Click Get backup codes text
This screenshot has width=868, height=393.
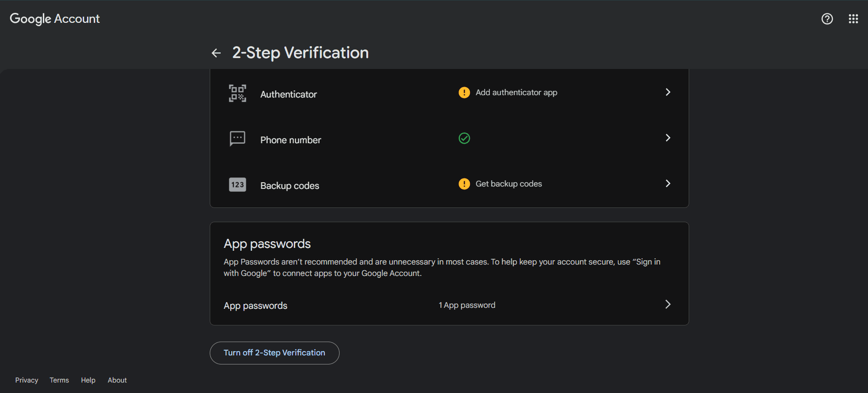[509, 184]
